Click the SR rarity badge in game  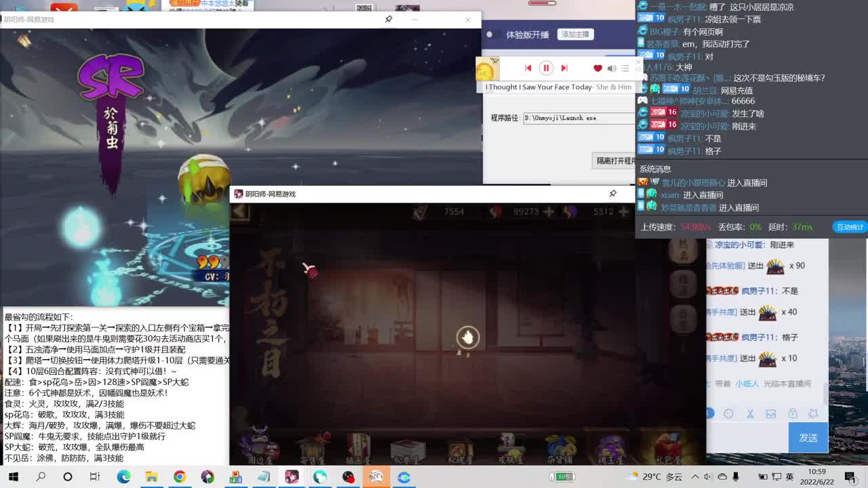(x=111, y=75)
